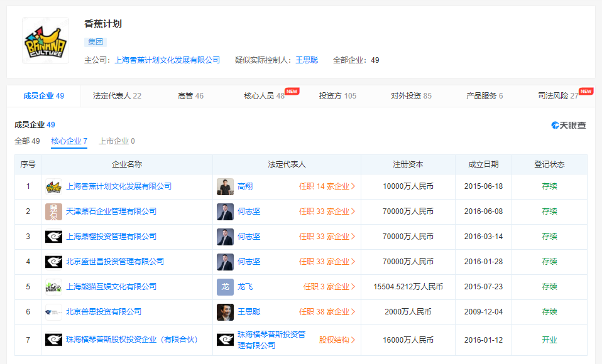Screen dimensions: 602x364
Task: Expand 任职 14 家企业 for 高翔
Action: 327,186
